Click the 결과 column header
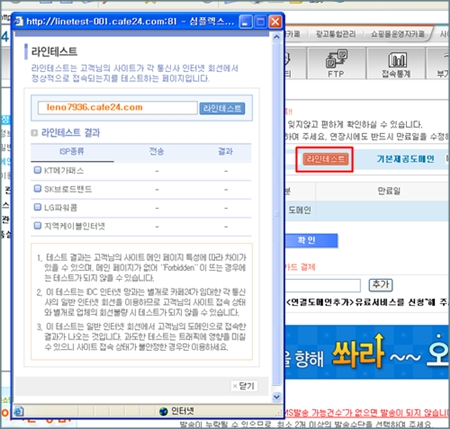 click(225, 151)
